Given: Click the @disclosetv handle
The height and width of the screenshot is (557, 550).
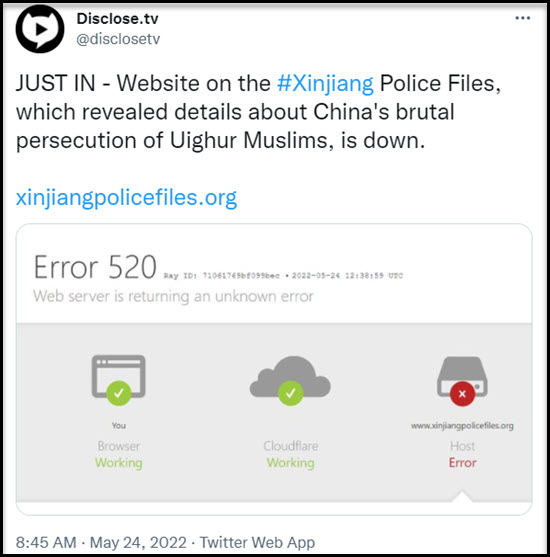Looking at the screenshot, I should tap(118, 39).
